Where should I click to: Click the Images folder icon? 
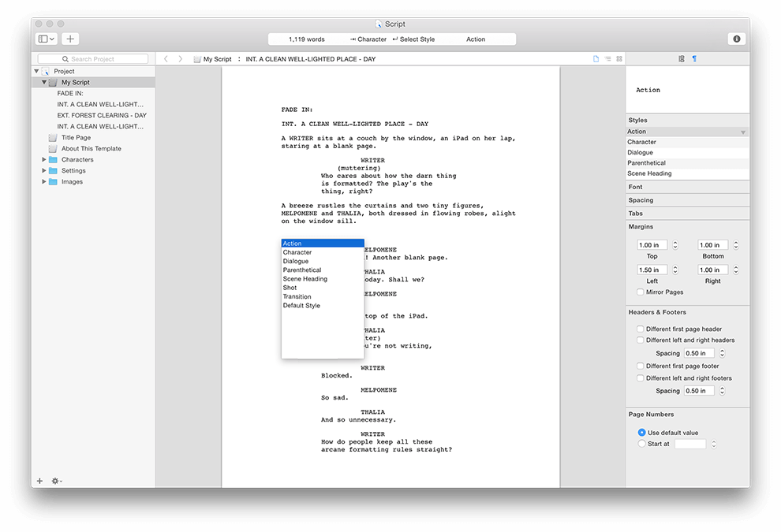(53, 181)
